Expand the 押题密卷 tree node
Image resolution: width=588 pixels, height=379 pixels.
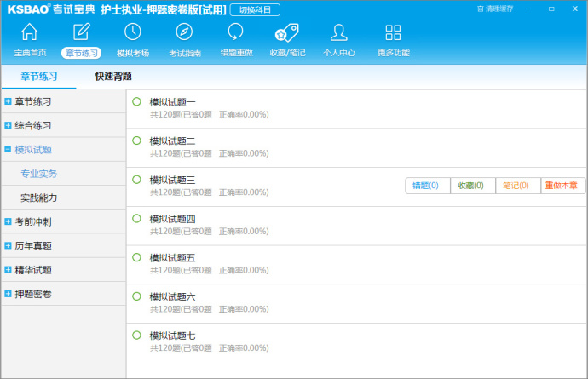point(8,294)
